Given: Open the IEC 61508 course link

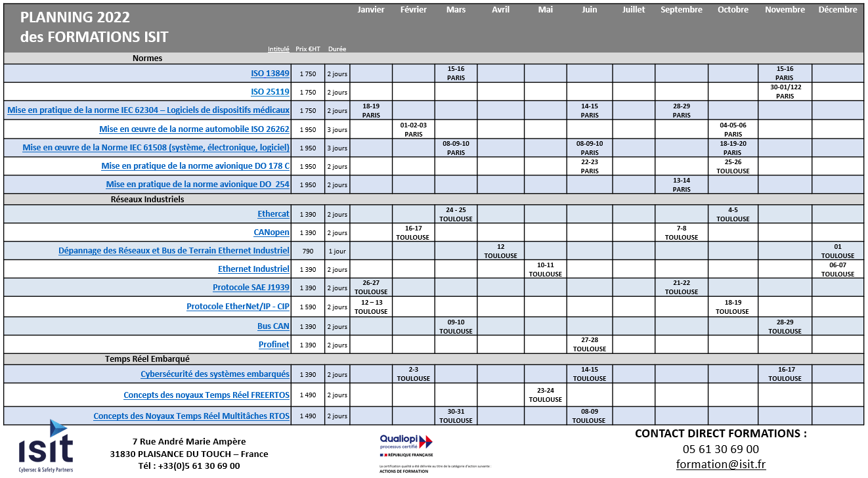Looking at the screenshot, I should point(156,148).
